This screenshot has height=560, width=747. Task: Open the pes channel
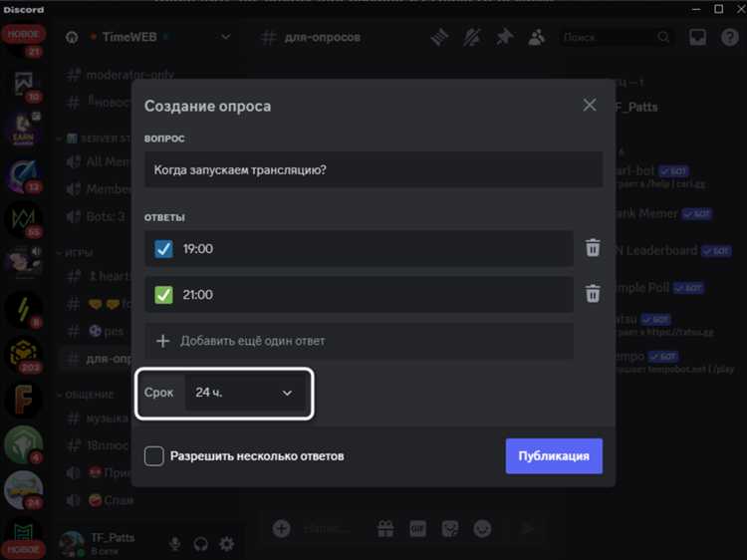pyautogui.click(x=98, y=331)
